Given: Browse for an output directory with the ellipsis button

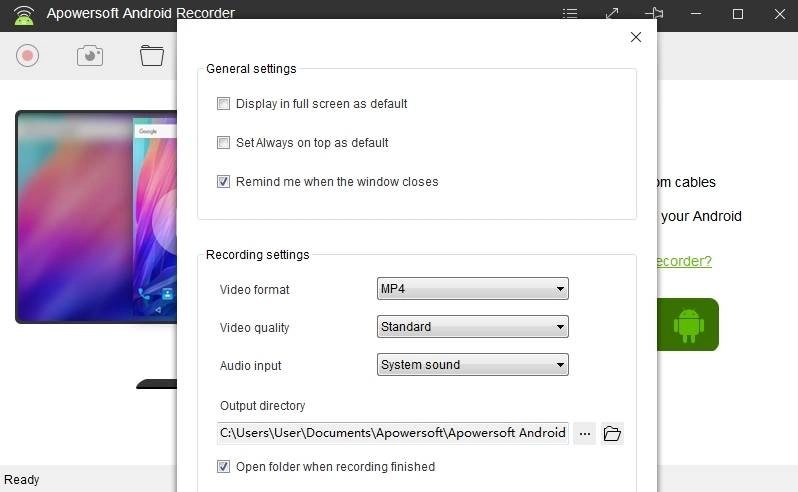Looking at the screenshot, I should [x=585, y=433].
